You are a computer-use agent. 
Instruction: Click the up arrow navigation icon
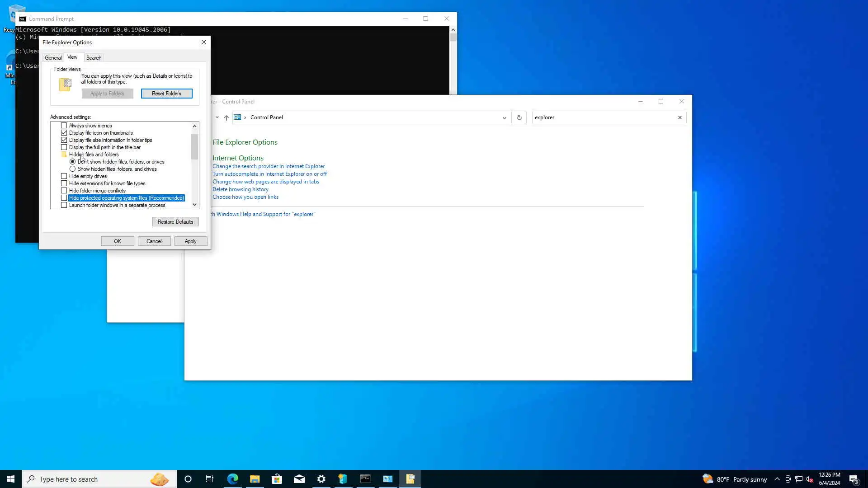[x=226, y=117]
